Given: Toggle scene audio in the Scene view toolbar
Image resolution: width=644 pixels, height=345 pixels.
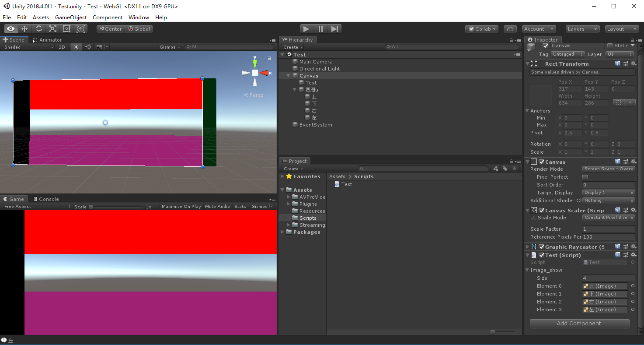Looking at the screenshot, I should (88, 47).
